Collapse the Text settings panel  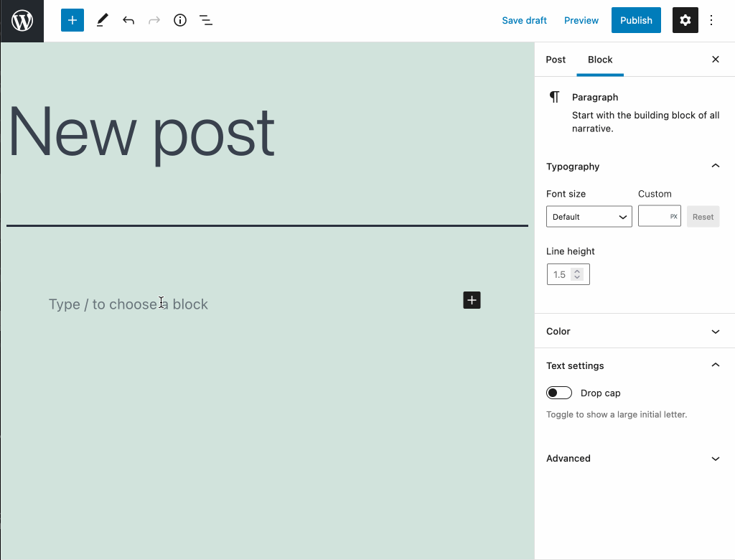click(633, 365)
